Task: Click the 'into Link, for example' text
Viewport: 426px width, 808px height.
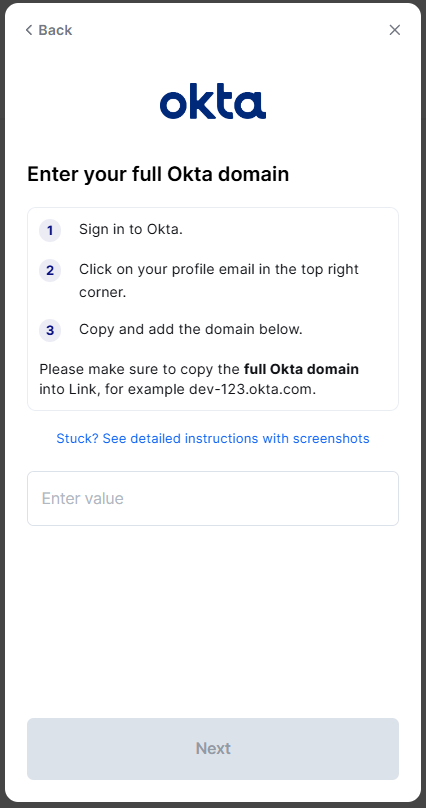Action: 112,389
